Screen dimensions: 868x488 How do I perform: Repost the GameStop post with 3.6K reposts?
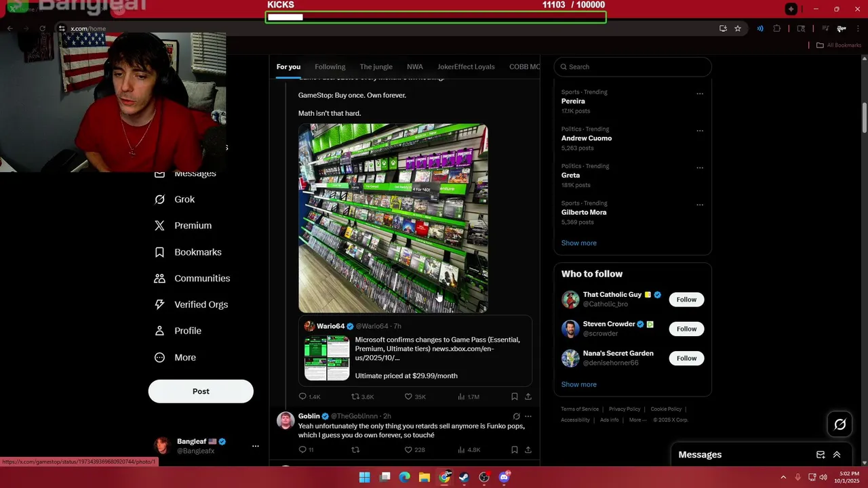(362, 396)
